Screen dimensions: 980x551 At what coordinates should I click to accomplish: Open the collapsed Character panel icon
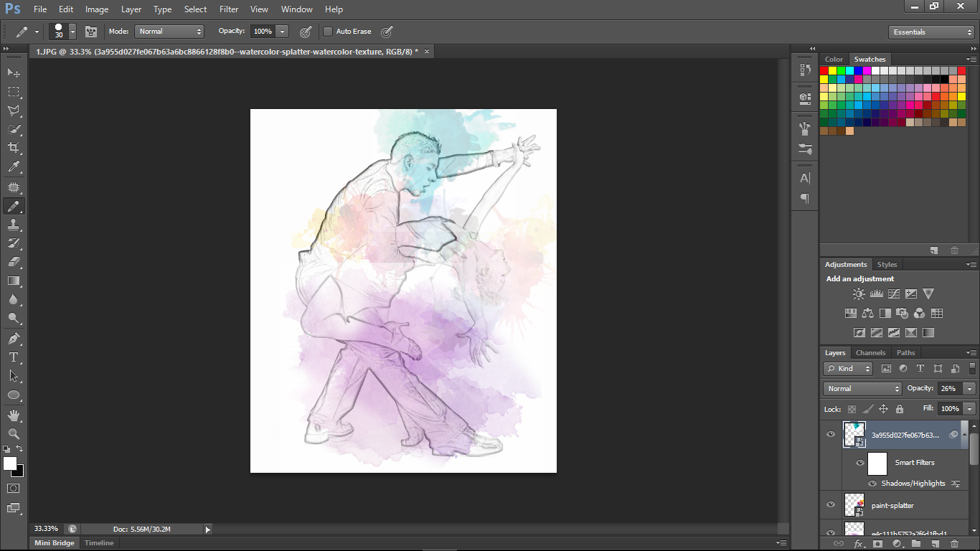pyautogui.click(x=805, y=178)
